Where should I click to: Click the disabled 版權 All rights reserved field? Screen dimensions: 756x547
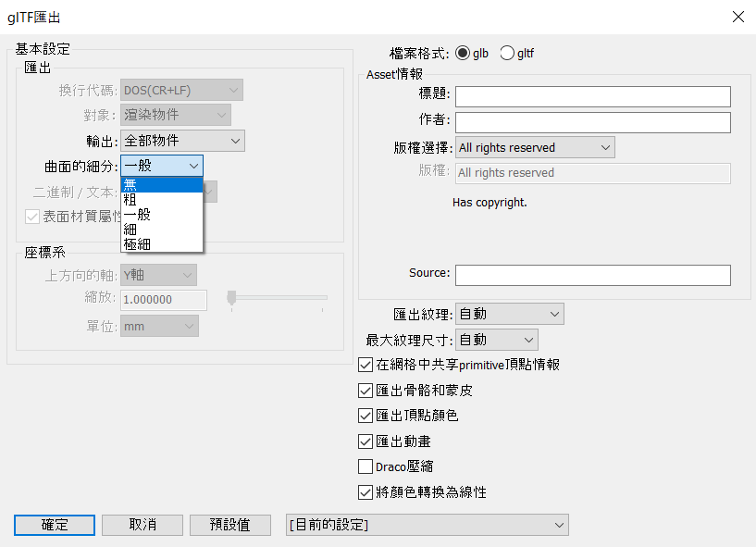tap(593, 173)
